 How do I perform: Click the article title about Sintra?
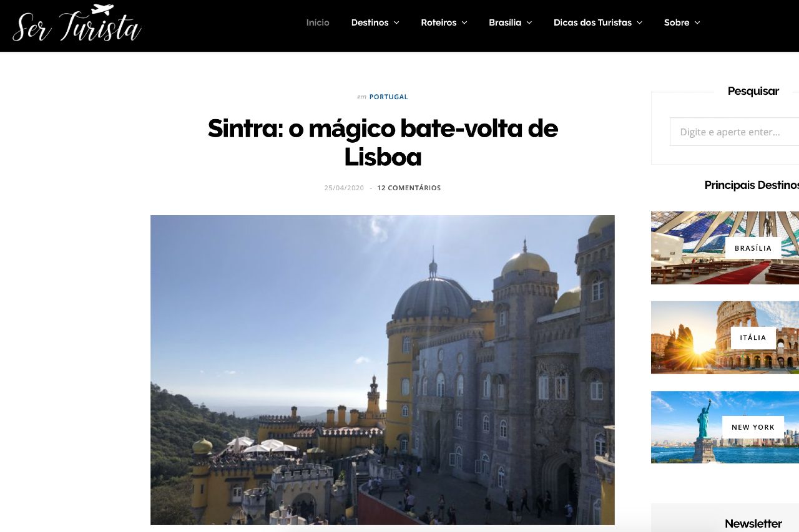pyautogui.click(x=383, y=142)
